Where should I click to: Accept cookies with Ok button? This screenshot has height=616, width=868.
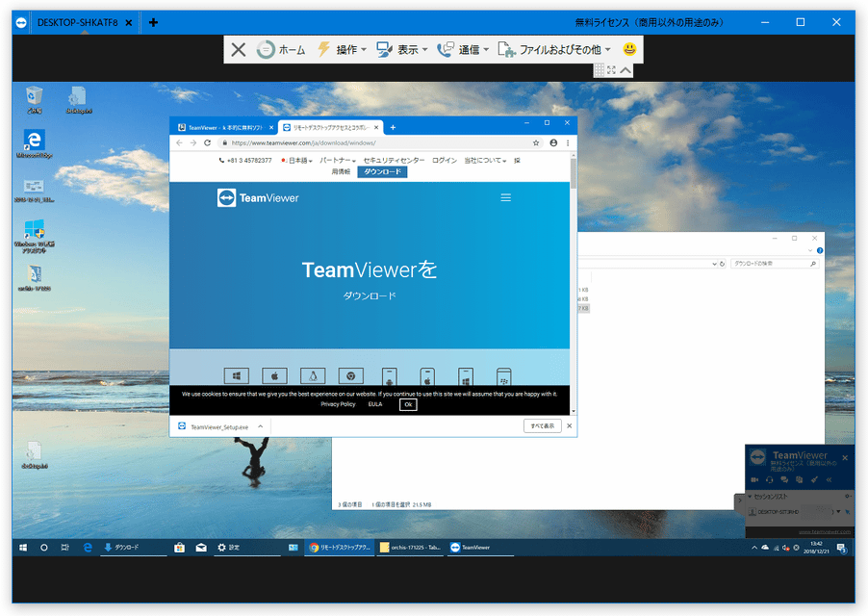[x=408, y=404]
